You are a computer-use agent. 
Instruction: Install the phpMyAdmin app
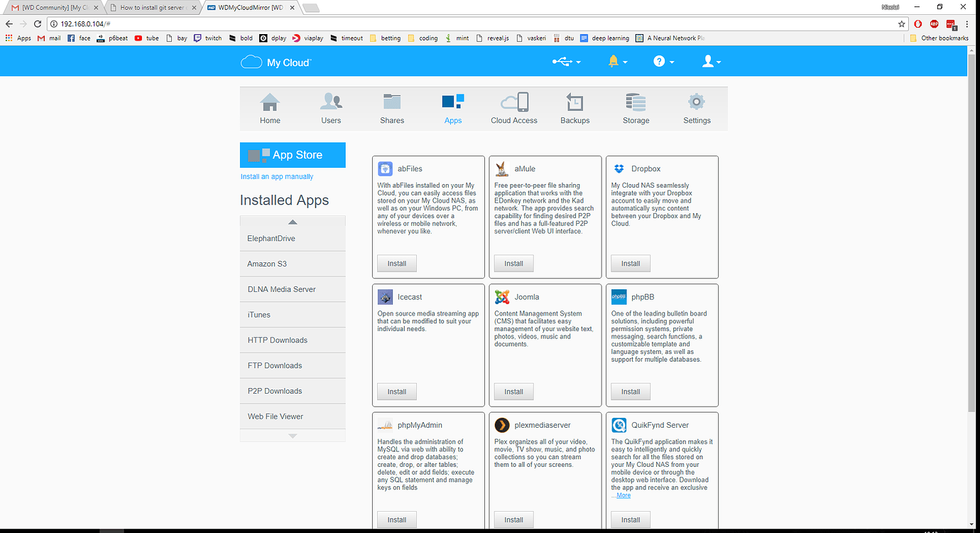point(396,519)
